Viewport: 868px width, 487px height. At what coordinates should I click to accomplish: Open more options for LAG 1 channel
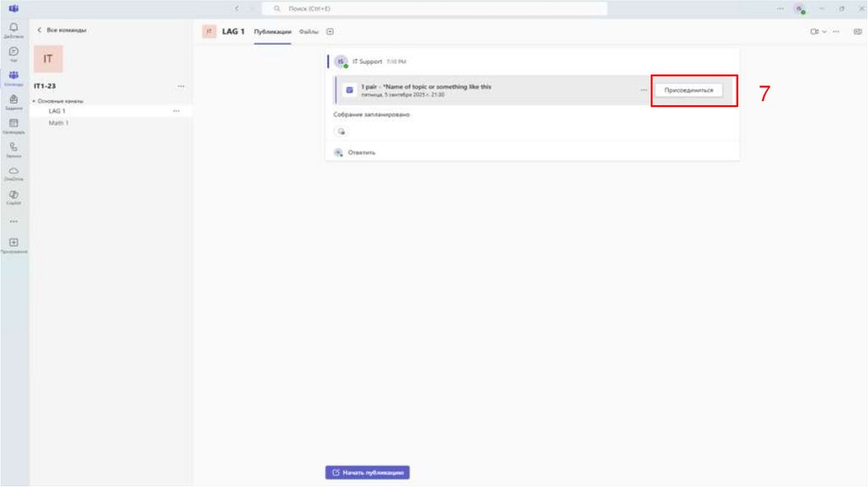176,111
